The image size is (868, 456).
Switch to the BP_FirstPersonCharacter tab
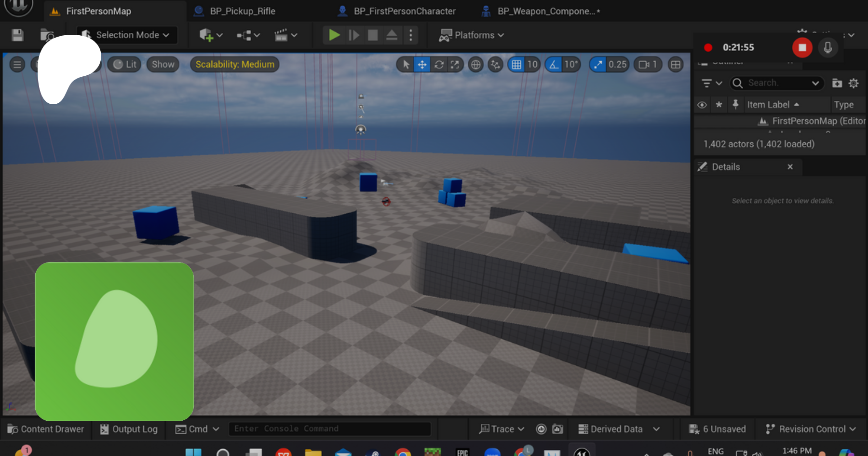(x=404, y=11)
